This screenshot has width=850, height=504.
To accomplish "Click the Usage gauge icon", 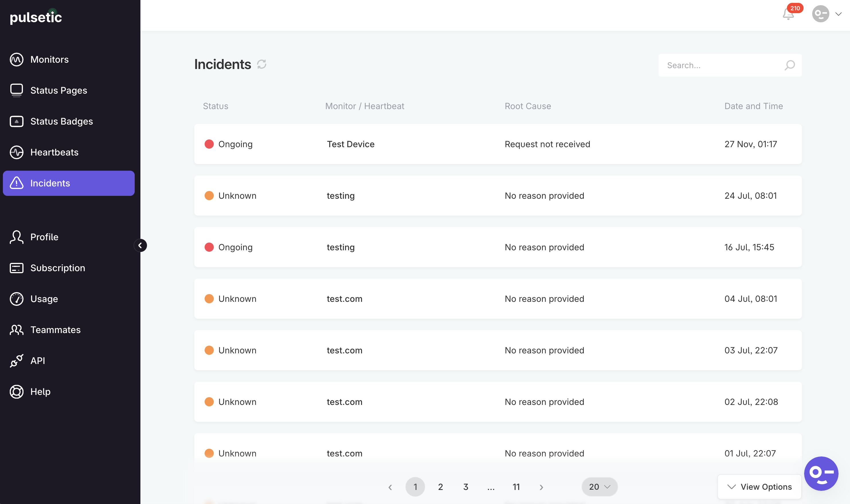I will [16, 299].
